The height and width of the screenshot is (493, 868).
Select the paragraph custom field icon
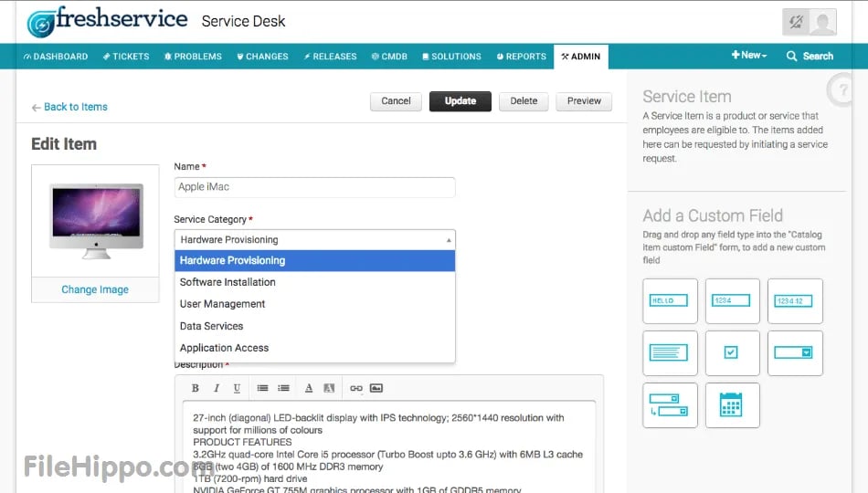[x=670, y=353]
